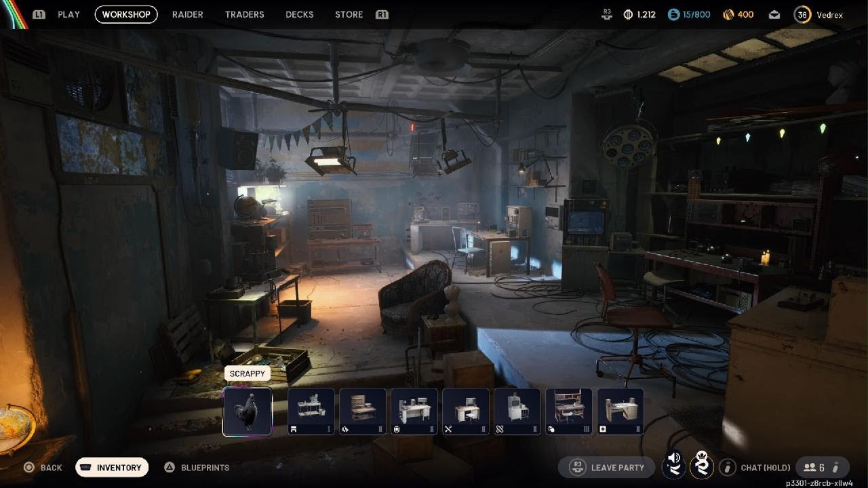Screen dimensions: 868x488
Task: Open the mail envelope icon
Action: [774, 15]
